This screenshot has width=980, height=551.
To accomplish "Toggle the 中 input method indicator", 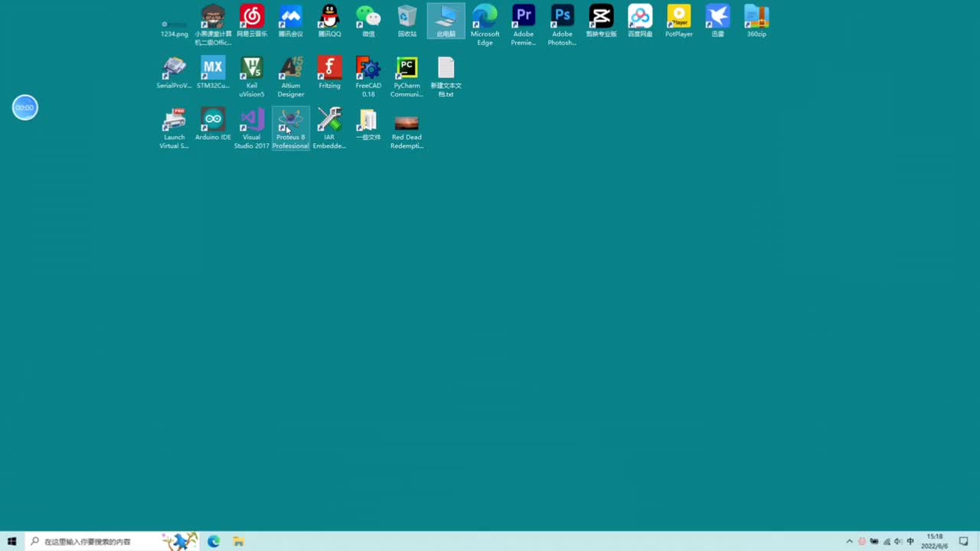I will pyautogui.click(x=910, y=541).
